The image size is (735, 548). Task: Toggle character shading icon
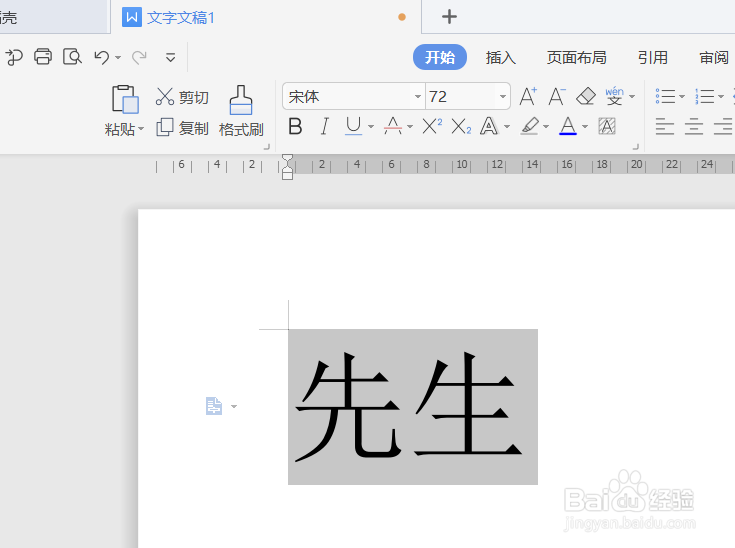click(x=607, y=127)
